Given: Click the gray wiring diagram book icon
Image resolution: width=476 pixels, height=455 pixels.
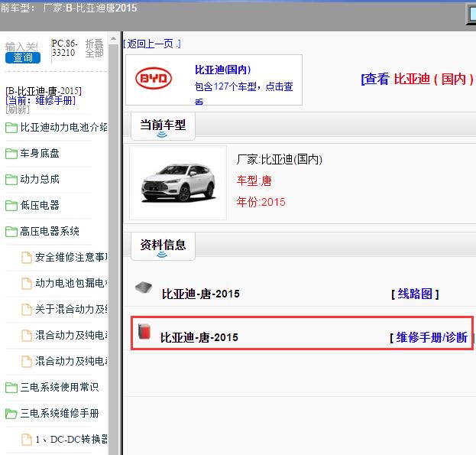Looking at the screenshot, I should coord(144,287).
